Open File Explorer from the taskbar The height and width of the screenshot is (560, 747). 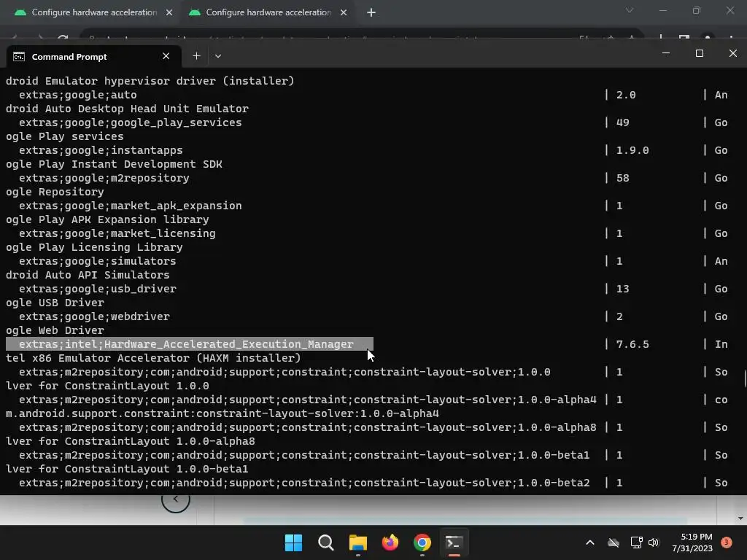click(x=357, y=542)
